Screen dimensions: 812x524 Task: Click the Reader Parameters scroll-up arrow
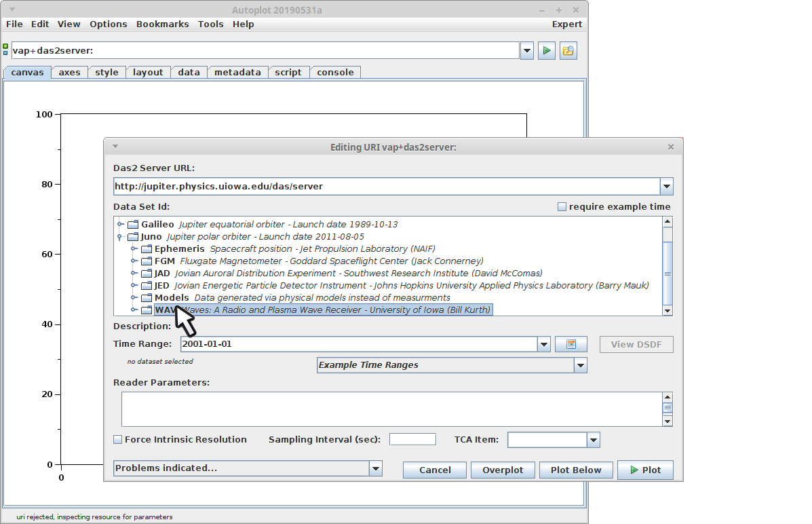[x=668, y=398]
